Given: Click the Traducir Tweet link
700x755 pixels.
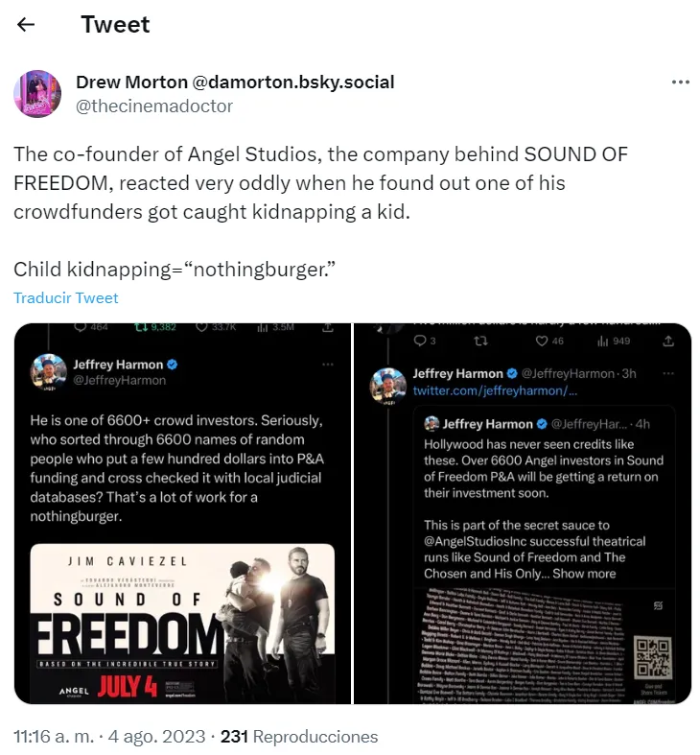Looking at the screenshot, I should 66,297.
